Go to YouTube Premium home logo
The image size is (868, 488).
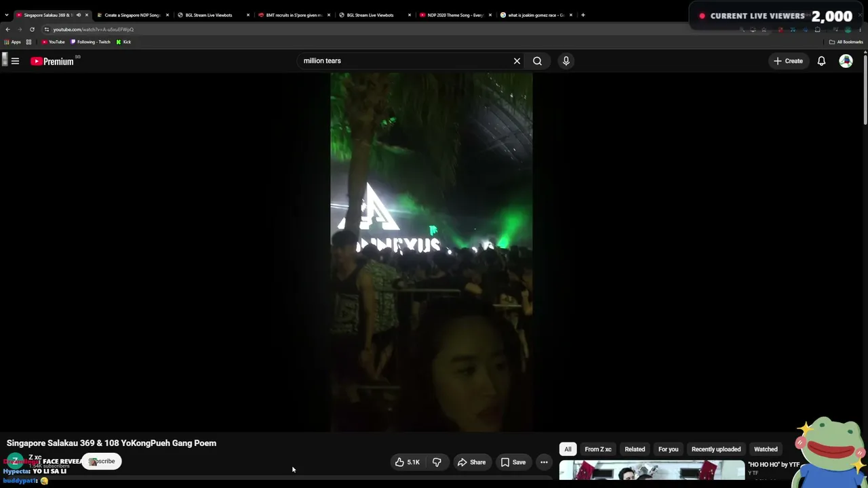(52, 61)
